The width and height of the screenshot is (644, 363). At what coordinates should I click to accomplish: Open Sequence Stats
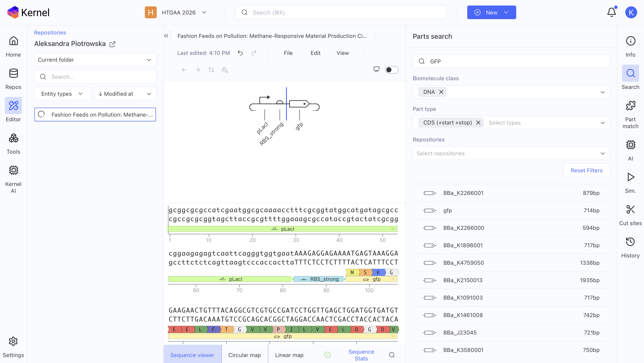pyautogui.click(x=361, y=355)
